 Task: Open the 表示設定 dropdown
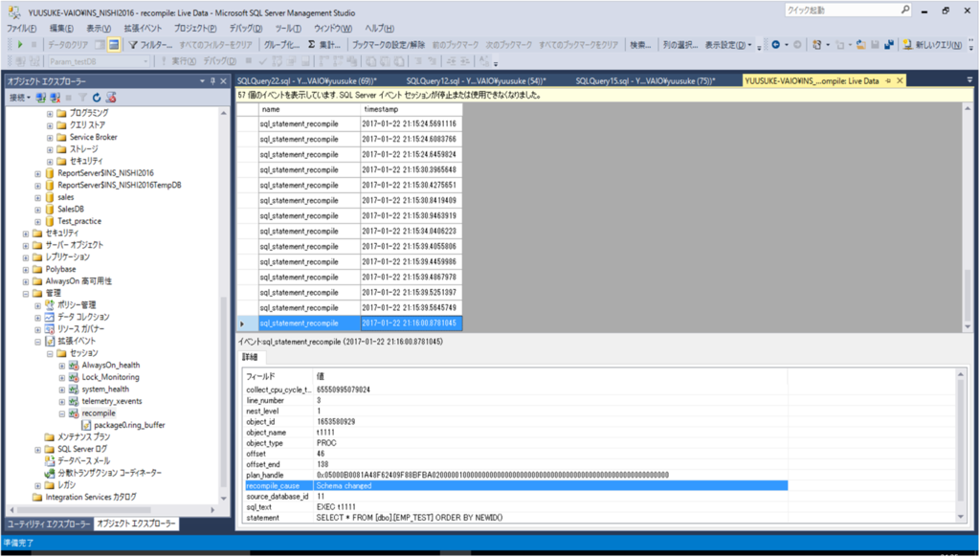[x=728, y=45]
